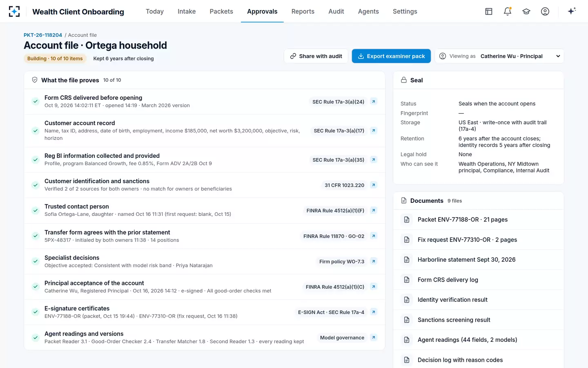This screenshot has height=368, width=588.
Task: Open the layout panel icon in header
Action: pos(489,11)
